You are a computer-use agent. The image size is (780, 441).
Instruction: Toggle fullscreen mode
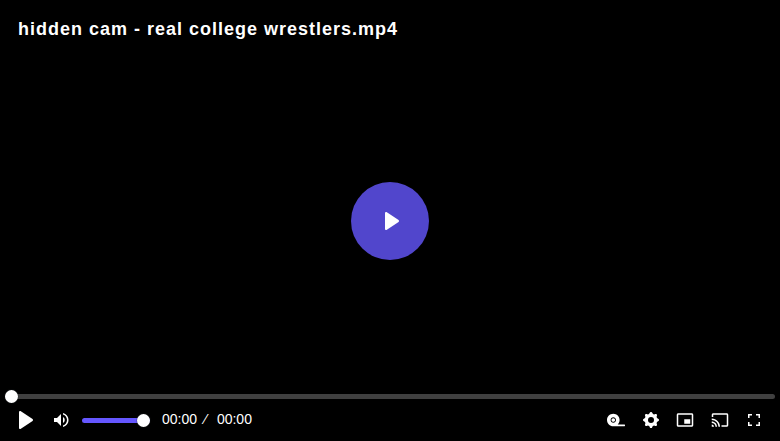[x=754, y=420]
